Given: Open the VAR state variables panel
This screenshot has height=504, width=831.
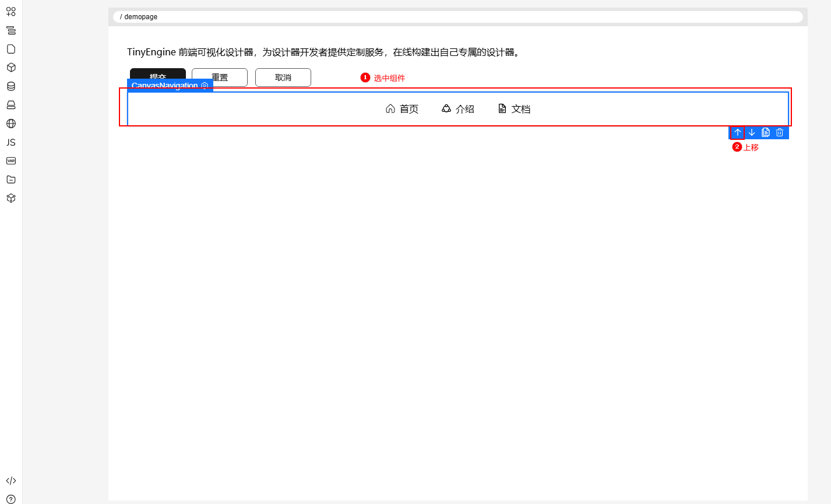Looking at the screenshot, I should coord(11,161).
